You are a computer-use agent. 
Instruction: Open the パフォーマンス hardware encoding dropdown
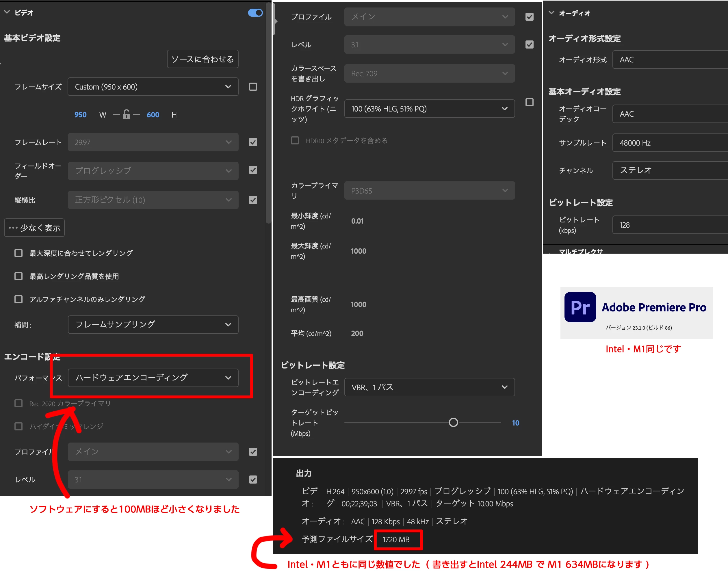[x=153, y=377]
